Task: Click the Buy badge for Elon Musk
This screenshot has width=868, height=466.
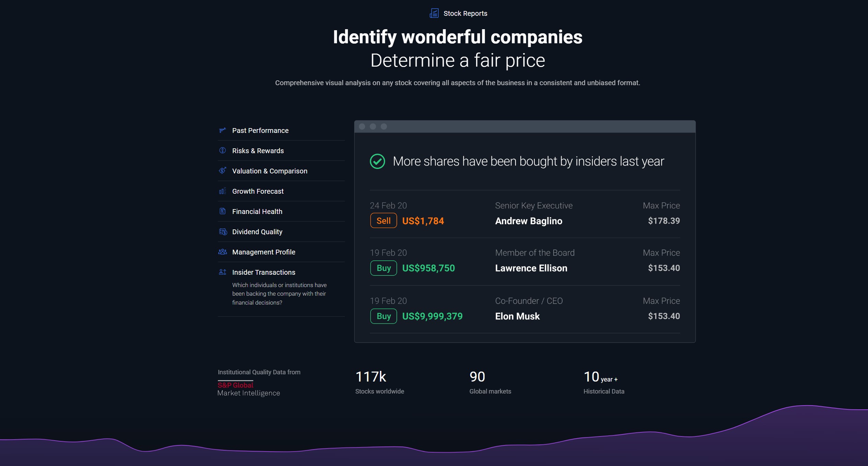Action: (383, 316)
